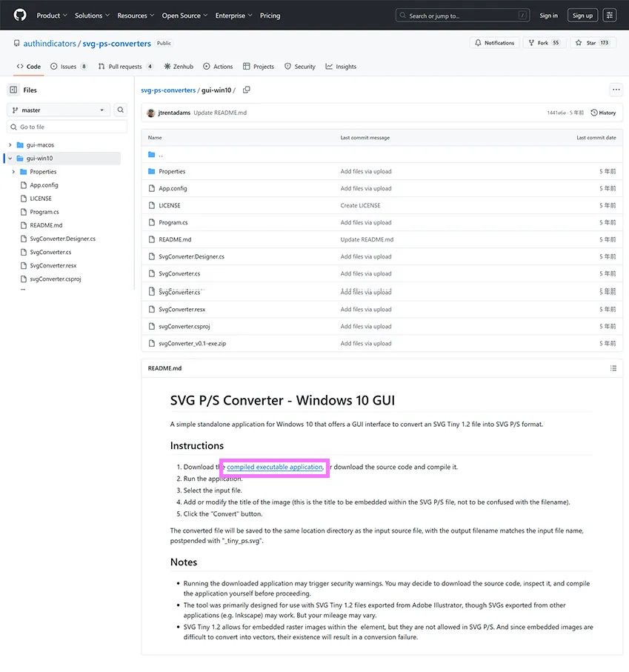Click the svg-ps-converters breadcrumb link above the file list
The height and width of the screenshot is (672, 629).
point(168,90)
